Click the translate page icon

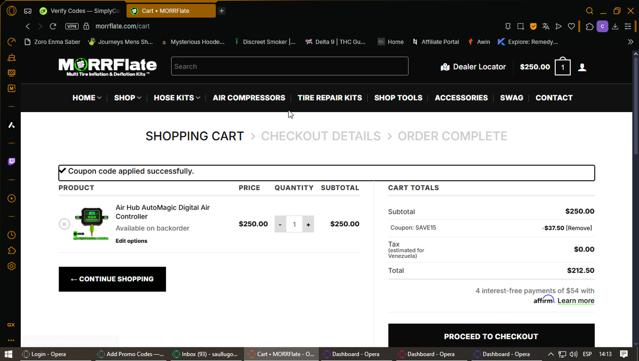pyautogui.click(x=546, y=26)
